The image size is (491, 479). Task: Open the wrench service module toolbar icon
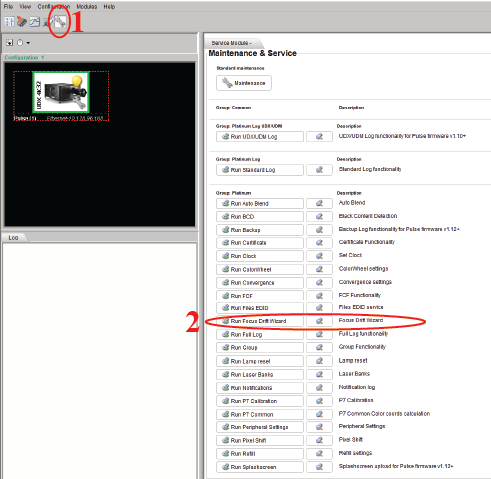tap(60, 22)
